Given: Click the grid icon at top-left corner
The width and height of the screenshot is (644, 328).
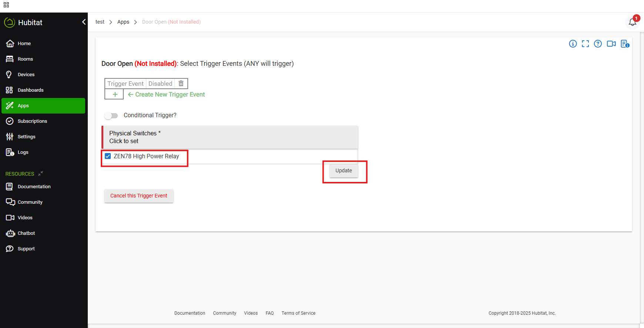Looking at the screenshot, I should tap(6, 5).
